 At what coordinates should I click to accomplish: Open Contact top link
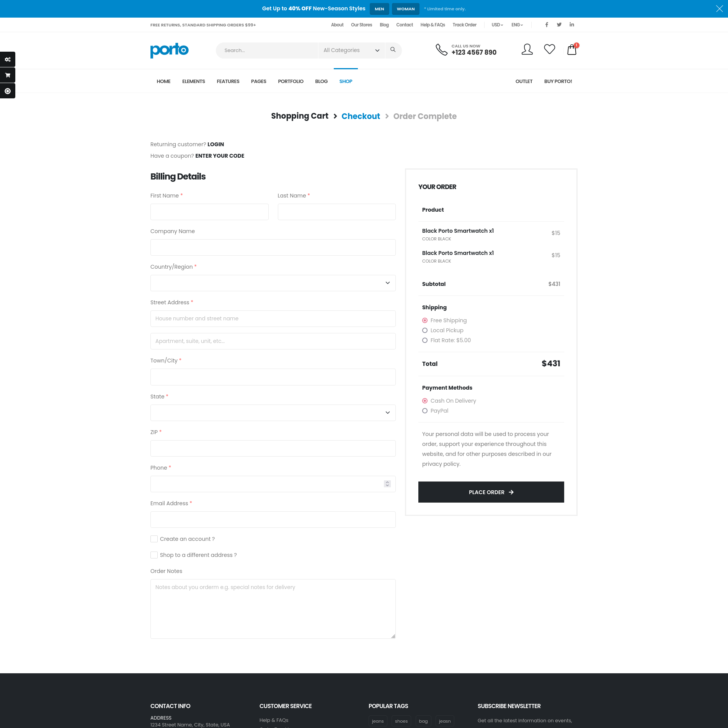tap(405, 25)
